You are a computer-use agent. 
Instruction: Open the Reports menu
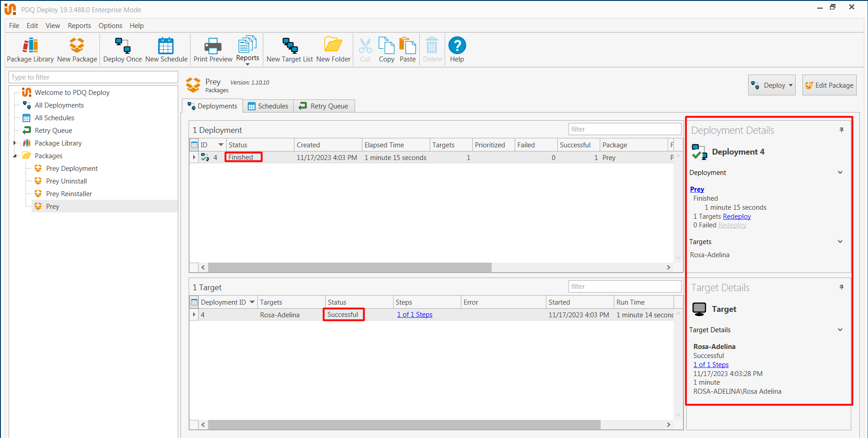79,26
